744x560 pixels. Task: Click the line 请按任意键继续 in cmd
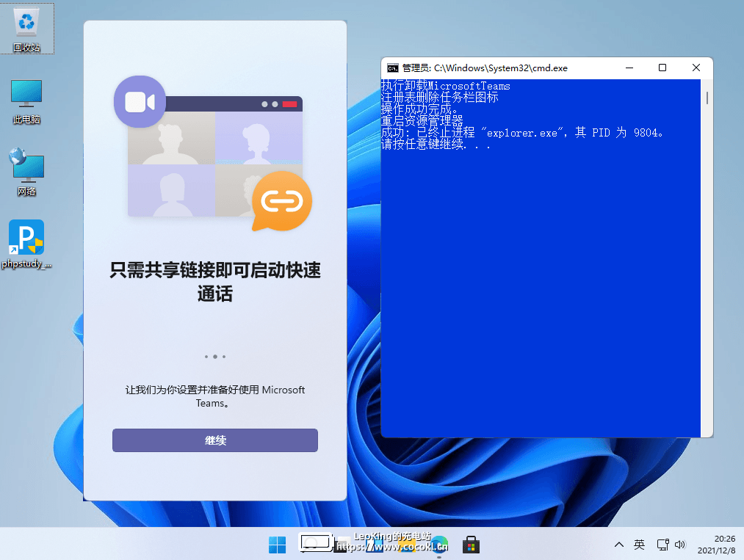436,144
